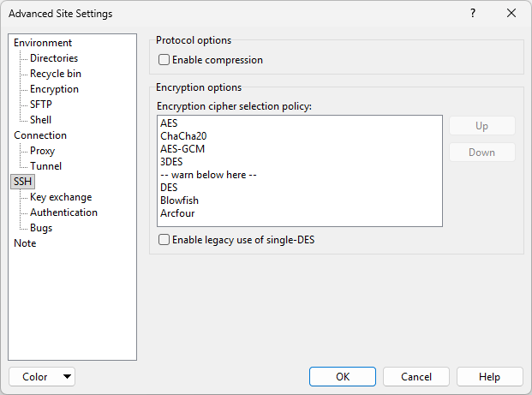Open the Directories settings page
Screen dimensions: 532x395
[54, 58]
